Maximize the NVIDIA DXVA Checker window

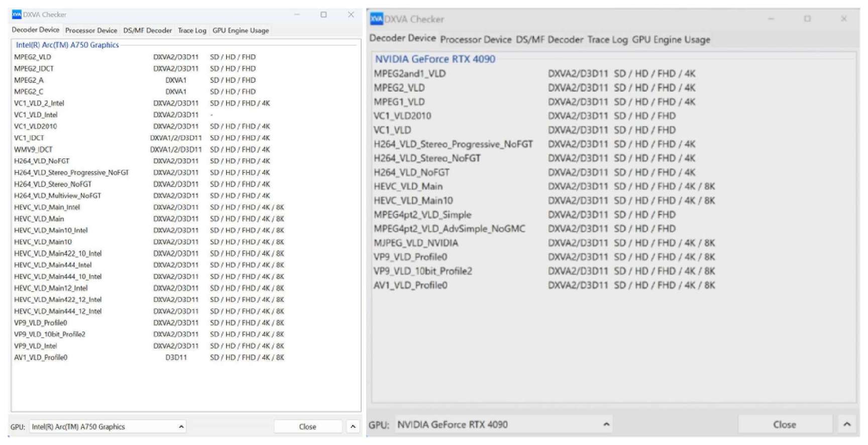pyautogui.click(x=807, y=19)
